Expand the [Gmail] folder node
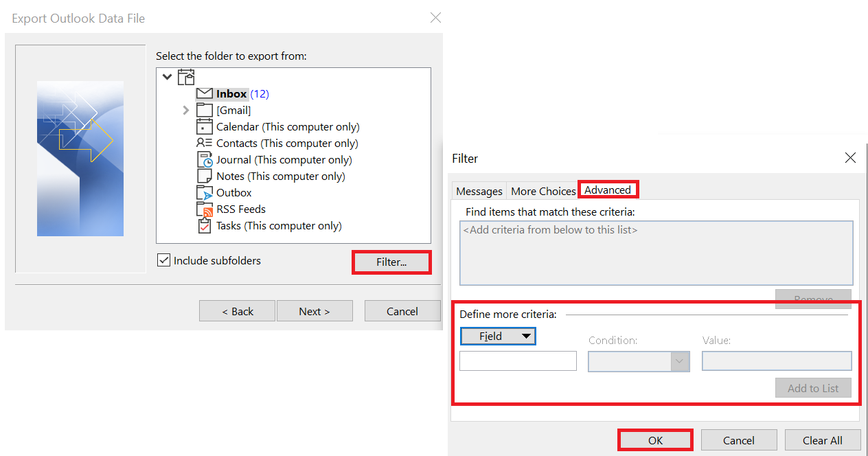868x456 pixels. [x=185, y=110]
